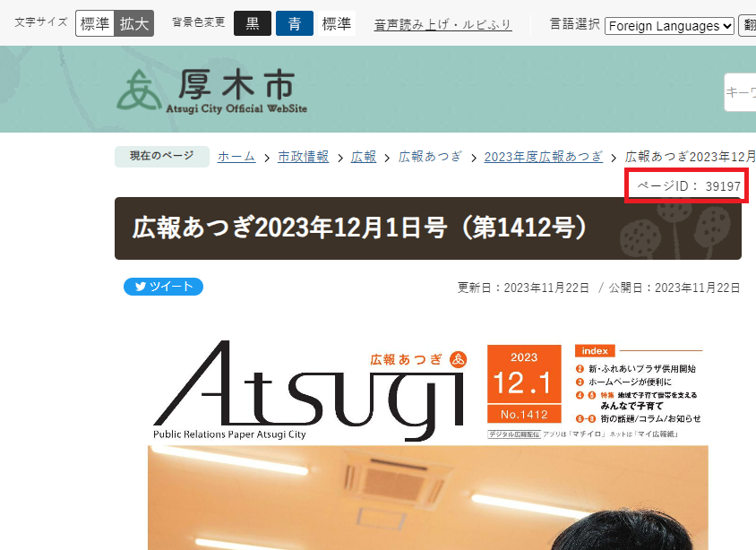The height and width of the screenshot is (550, 756).
Task: Open the Foreign Languages dropdown
Action: [x=669, y=26]
